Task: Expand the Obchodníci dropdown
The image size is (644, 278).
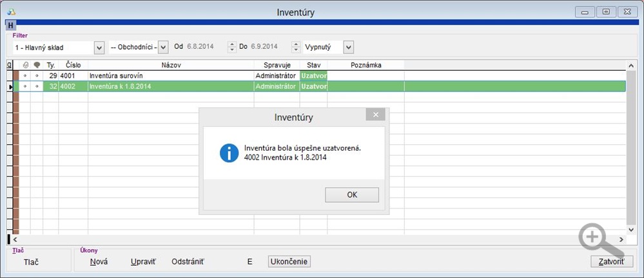Action: [163, 47]
